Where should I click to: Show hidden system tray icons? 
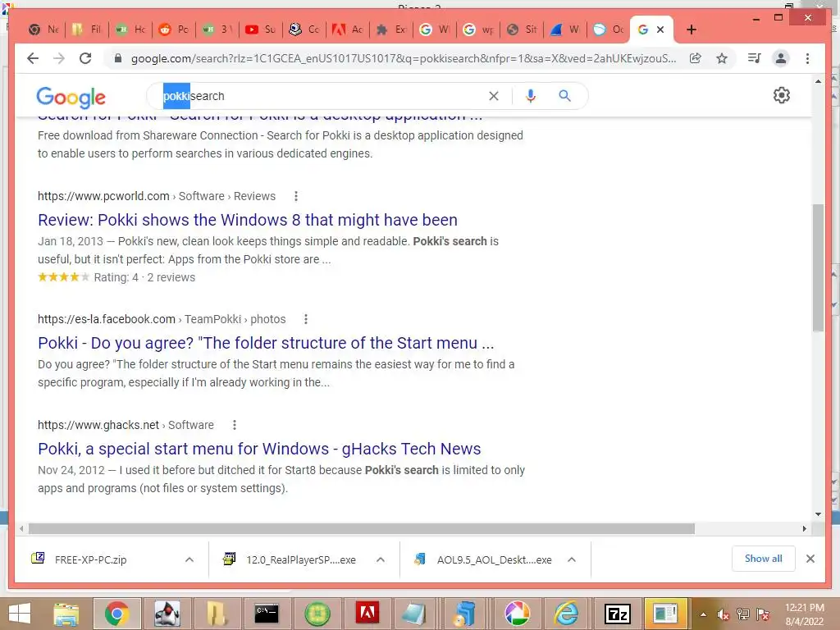(x=703, y=614)
